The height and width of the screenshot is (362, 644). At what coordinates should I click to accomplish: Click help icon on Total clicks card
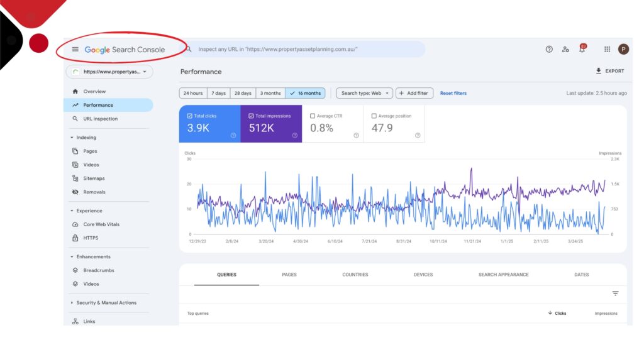click(x=233, y=136)
